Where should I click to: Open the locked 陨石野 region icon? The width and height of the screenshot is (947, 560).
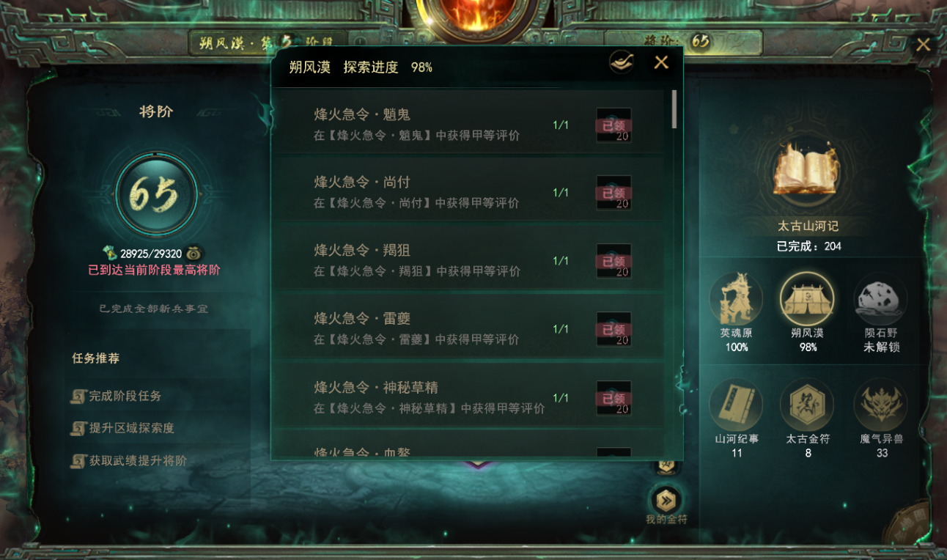880,299
